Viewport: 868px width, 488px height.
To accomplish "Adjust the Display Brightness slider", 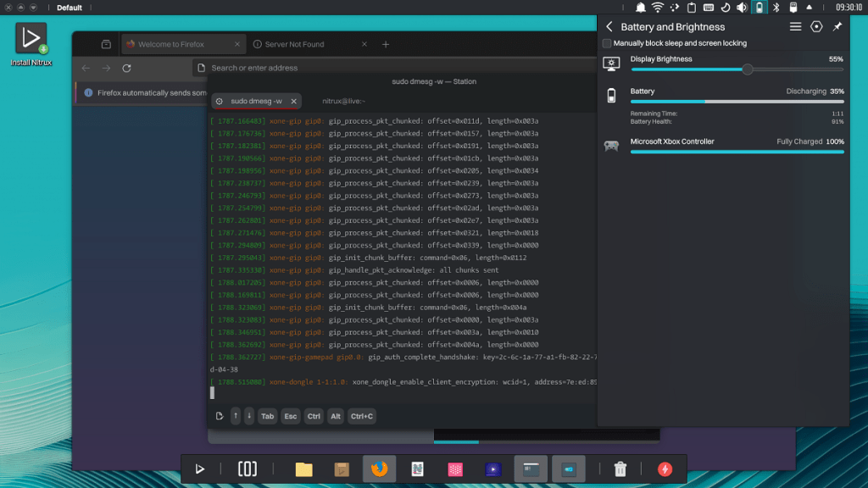I will tap(747, 71).
